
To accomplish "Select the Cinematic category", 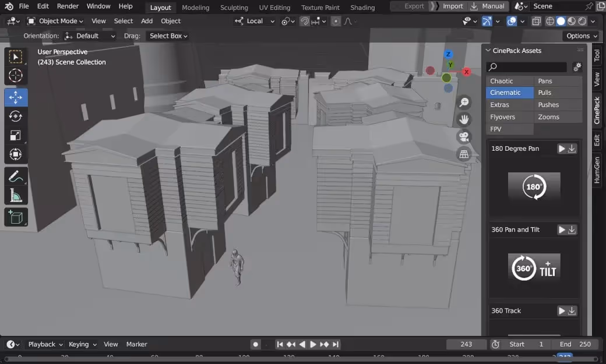I will click(x=509, y=93).
